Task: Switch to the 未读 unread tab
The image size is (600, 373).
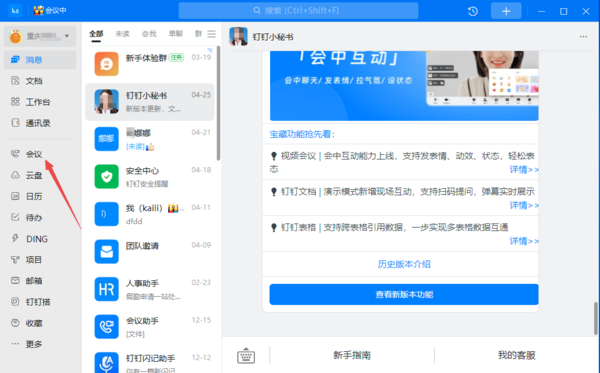Action: pyautogui.click(x=122, y=34)
